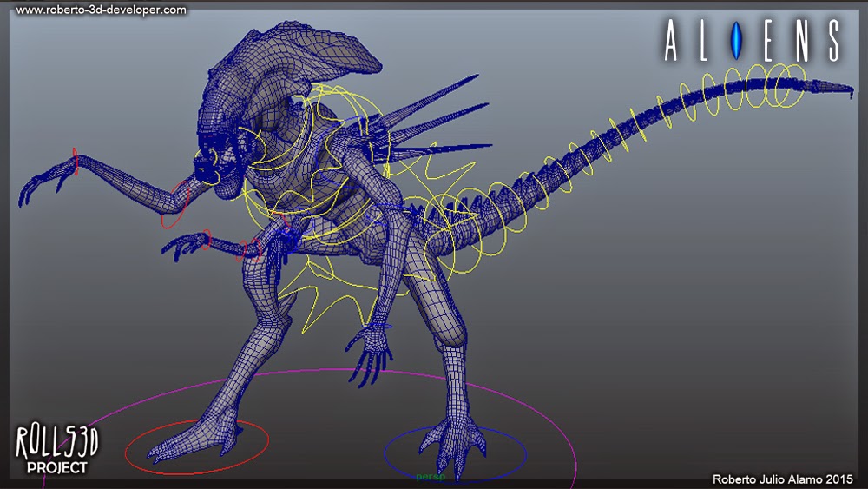
Task: Select the yellow tail control ring nearest tail tip
Action: click(x=792, y=84)
